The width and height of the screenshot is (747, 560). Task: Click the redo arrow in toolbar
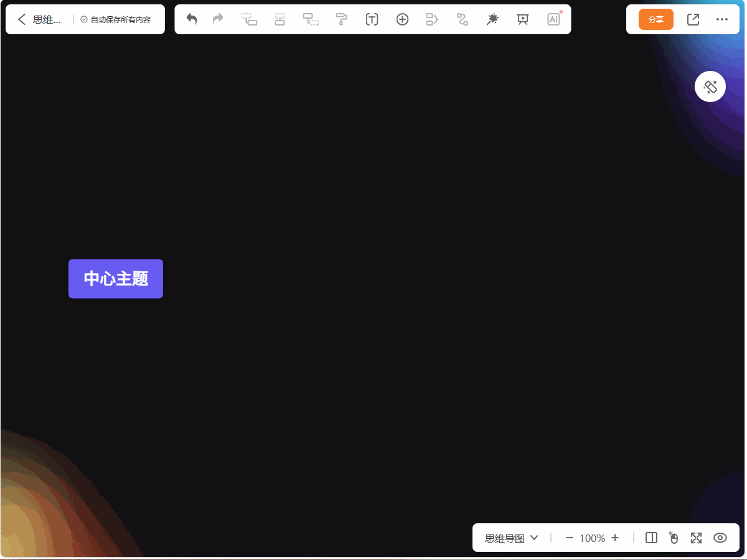click(x=218, y=19)
